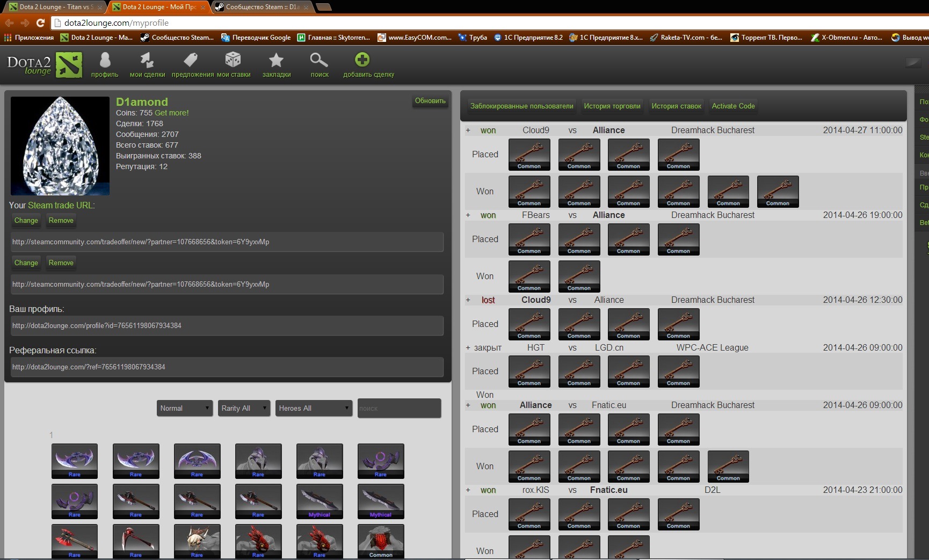Close the Сообщество Steam browser tab

[306, 8]
